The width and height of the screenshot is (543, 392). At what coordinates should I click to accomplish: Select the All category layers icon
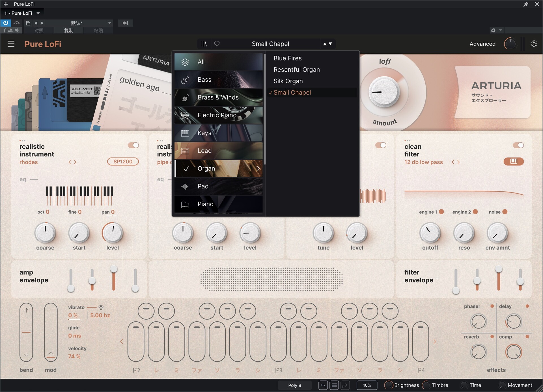185,62
